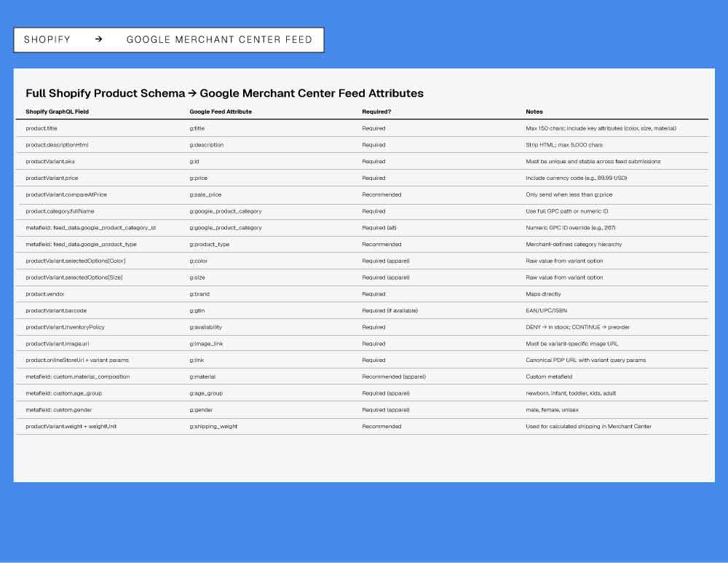This screenshot has height=563, width=728.
Task: Click the variant-specific image URL note
Action: [572, 344]
